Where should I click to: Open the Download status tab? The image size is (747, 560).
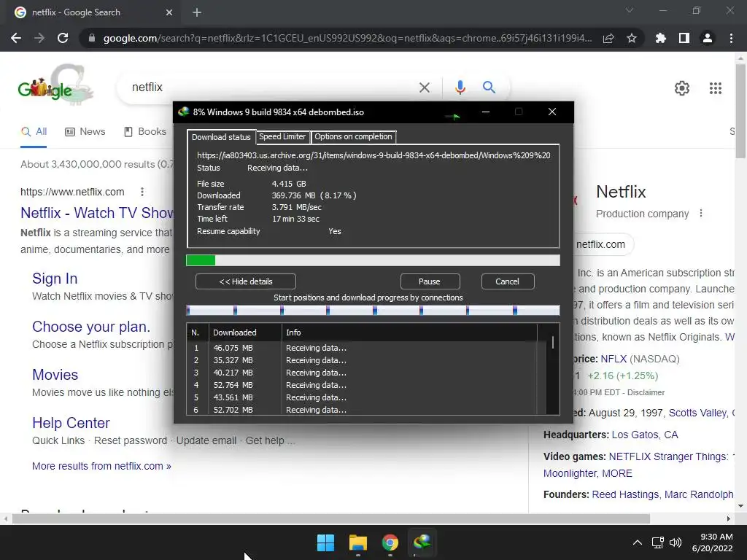tap(221, 137)
